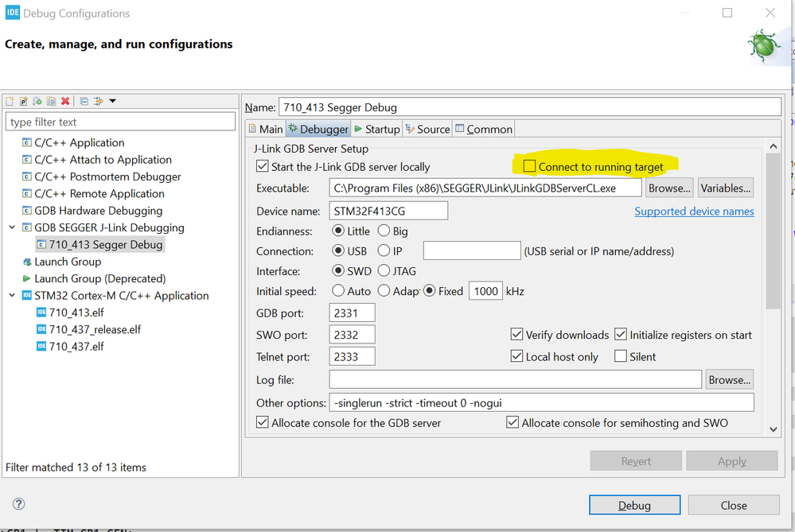Uncheck Start the J-Link GDB server locally

pyautogui.click(x=262, y=166)
